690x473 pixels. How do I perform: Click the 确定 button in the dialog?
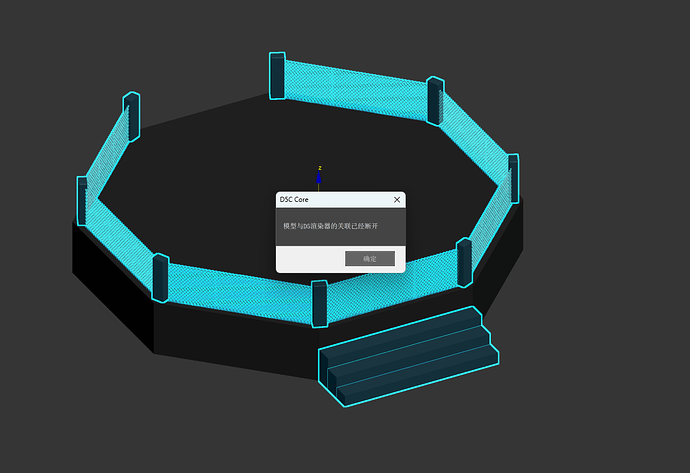pyautogui.click(x=369, y=258)
